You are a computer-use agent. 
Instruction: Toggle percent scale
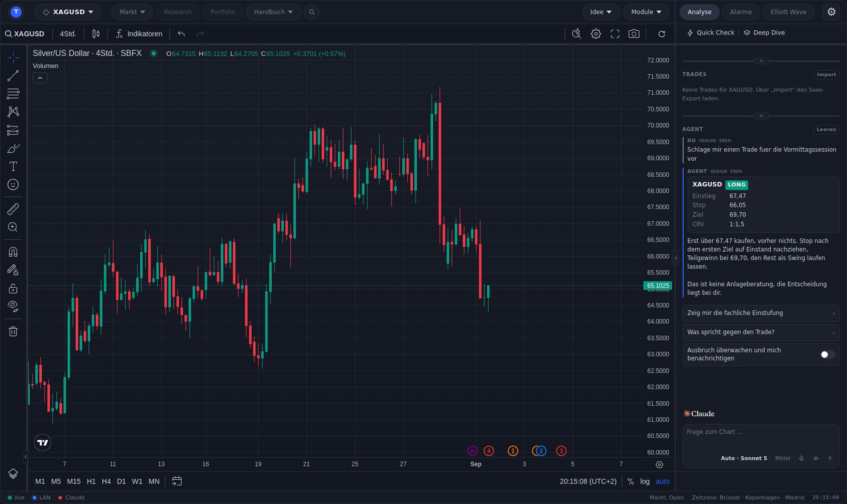pyautogui.click(x=630, y=482)
